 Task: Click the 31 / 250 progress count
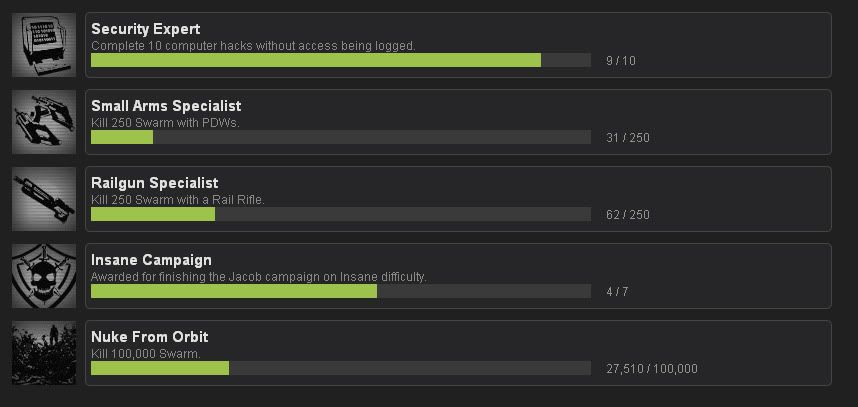click(x=628, y=138)
